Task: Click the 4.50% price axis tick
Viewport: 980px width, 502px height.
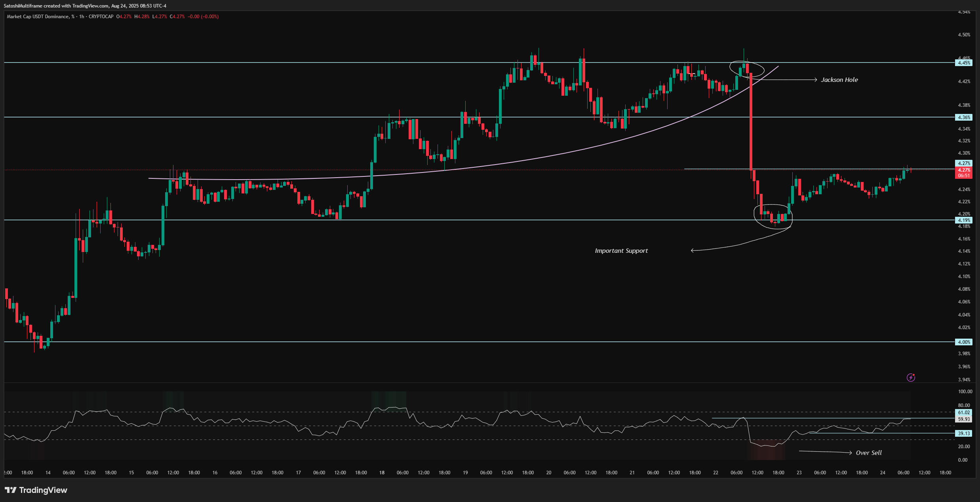Action: click(x=964, y=35)
